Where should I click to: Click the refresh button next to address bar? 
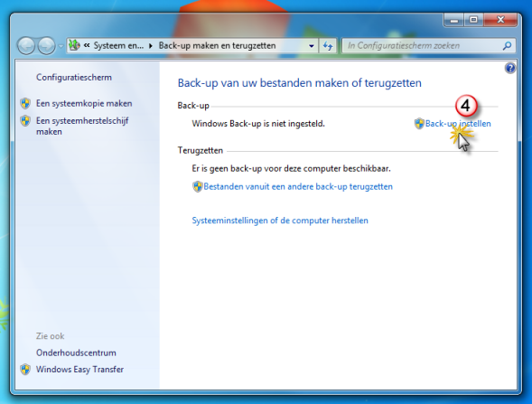[x=328, y=45]
